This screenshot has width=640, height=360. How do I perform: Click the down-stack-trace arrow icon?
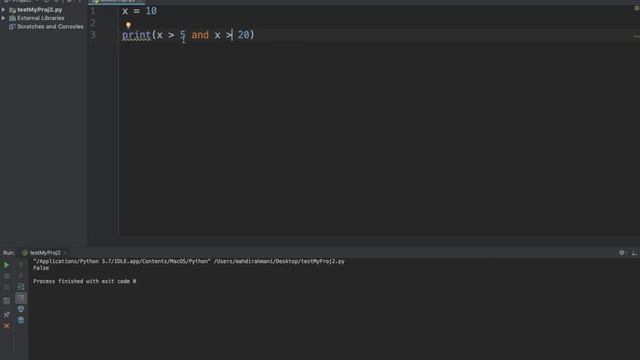click(21, 276)
